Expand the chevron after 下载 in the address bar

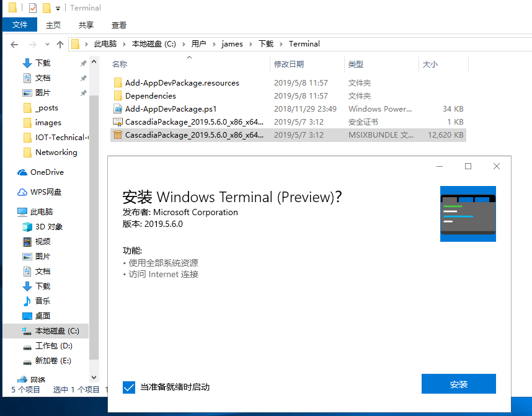[282, 44]
